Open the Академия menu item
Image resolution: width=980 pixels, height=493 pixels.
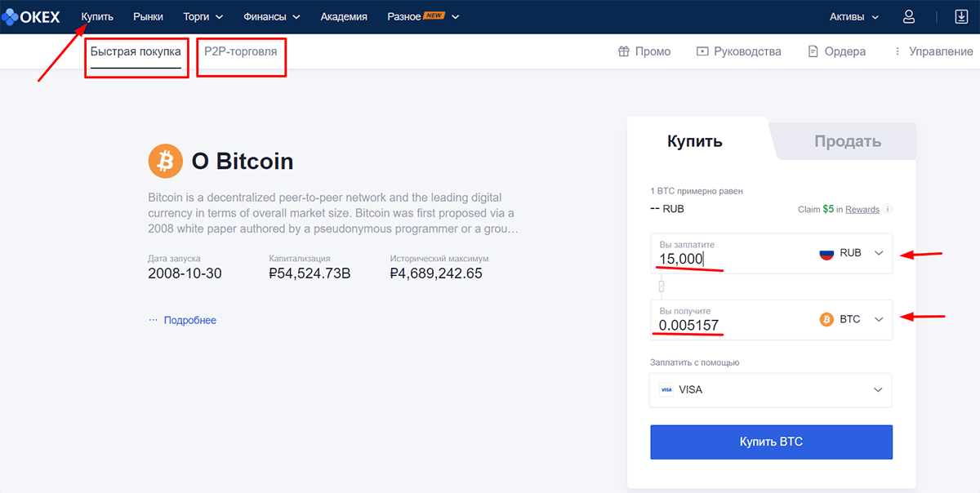(344, 16)
